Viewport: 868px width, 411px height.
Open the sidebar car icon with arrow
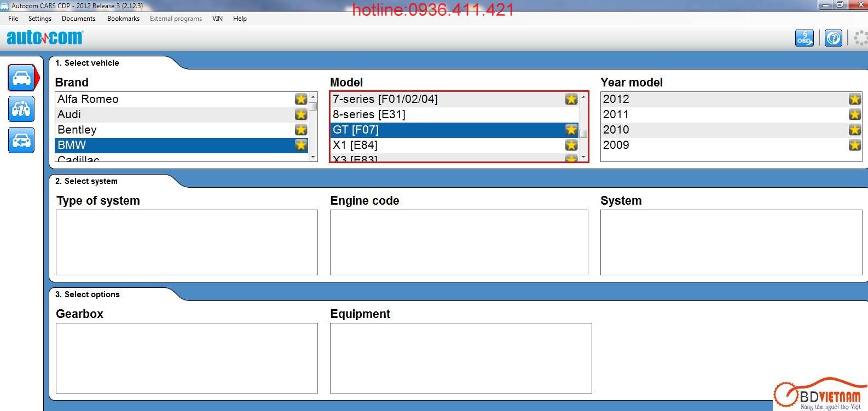(x=21, y=140)
